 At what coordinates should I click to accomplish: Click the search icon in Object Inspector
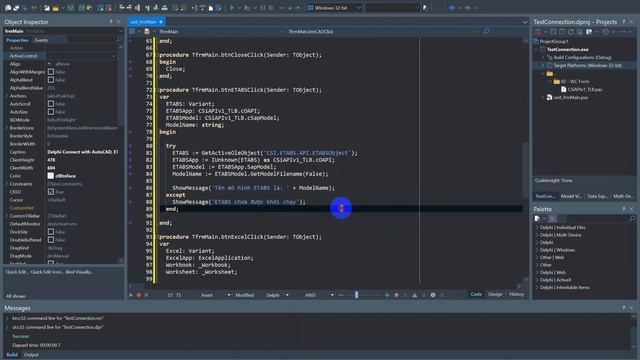tap(119, 40)
